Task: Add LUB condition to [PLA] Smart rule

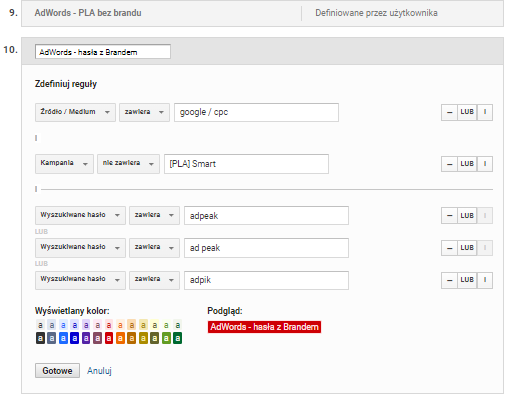Action: click(x=467, y=164)
